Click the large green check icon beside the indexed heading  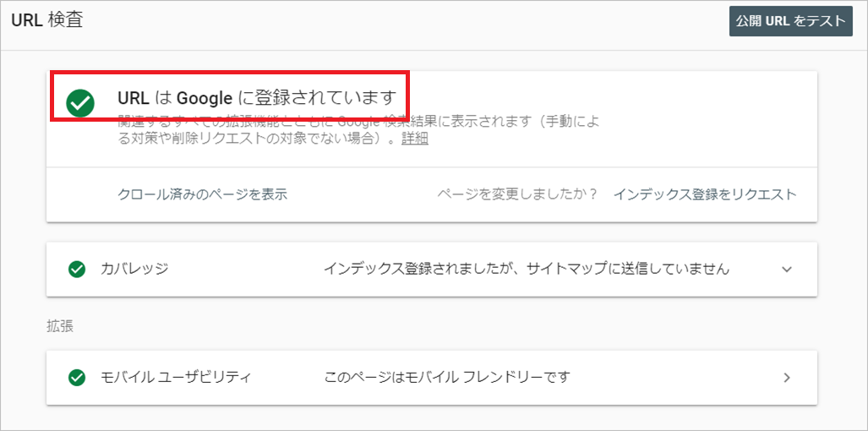80,102
